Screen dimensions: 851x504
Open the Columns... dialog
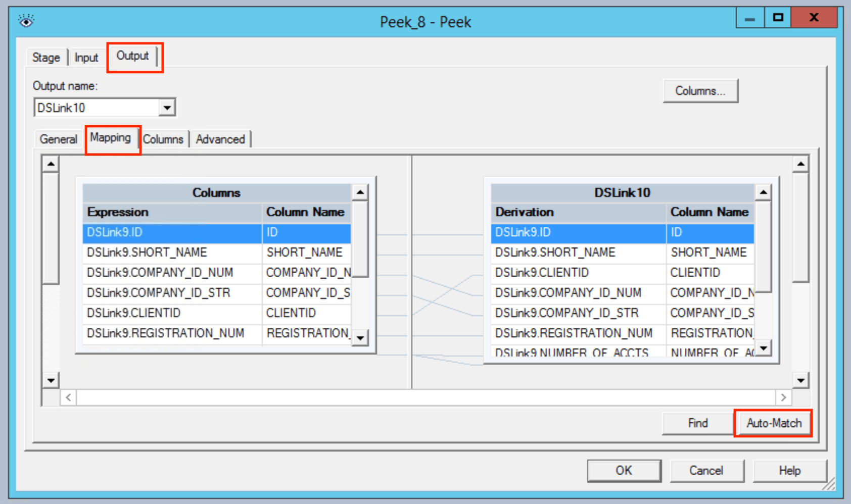pyautogui.click(x=700, y=91)
